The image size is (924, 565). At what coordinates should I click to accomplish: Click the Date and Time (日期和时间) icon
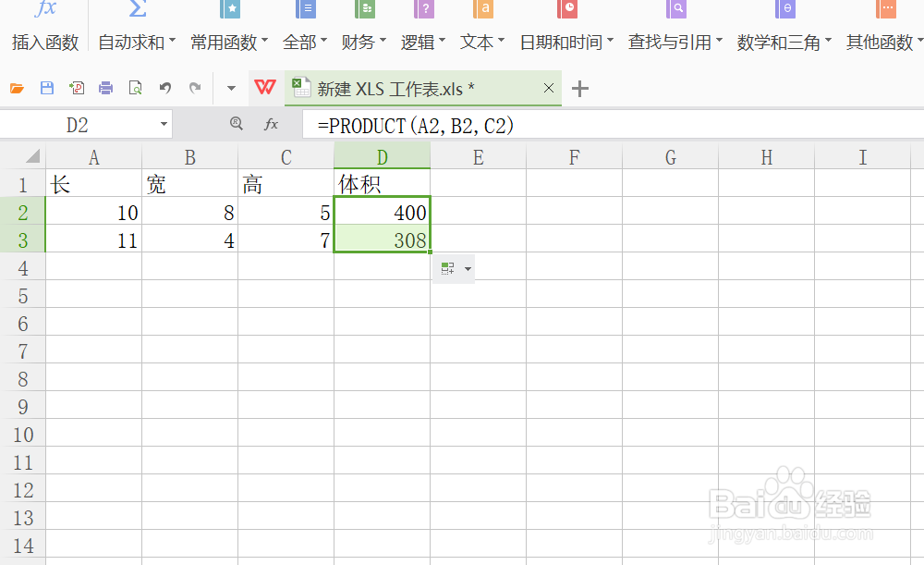[567, 9]
